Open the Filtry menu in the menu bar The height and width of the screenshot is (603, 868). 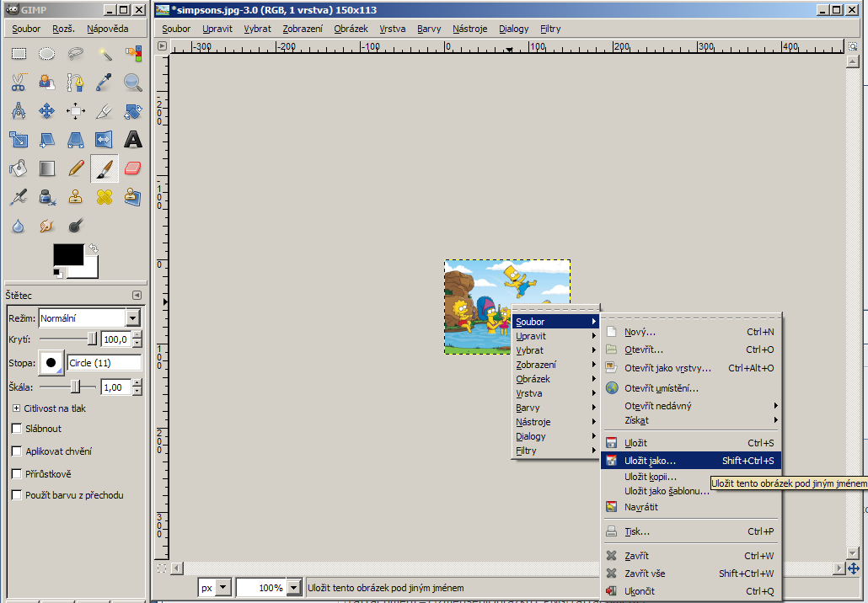[x=550, y=29]
